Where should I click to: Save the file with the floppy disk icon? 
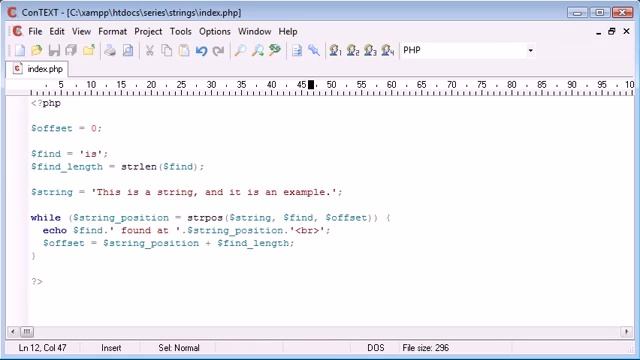(x=54, y=51)
